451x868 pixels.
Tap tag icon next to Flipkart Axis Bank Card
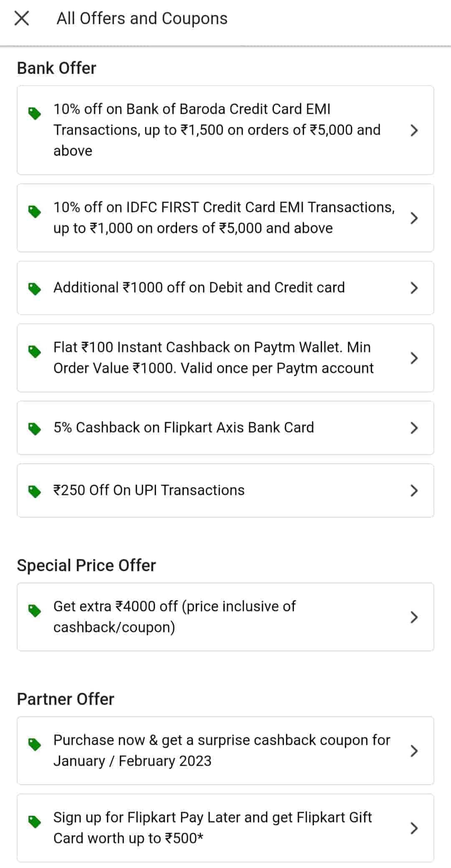[35, 428]
